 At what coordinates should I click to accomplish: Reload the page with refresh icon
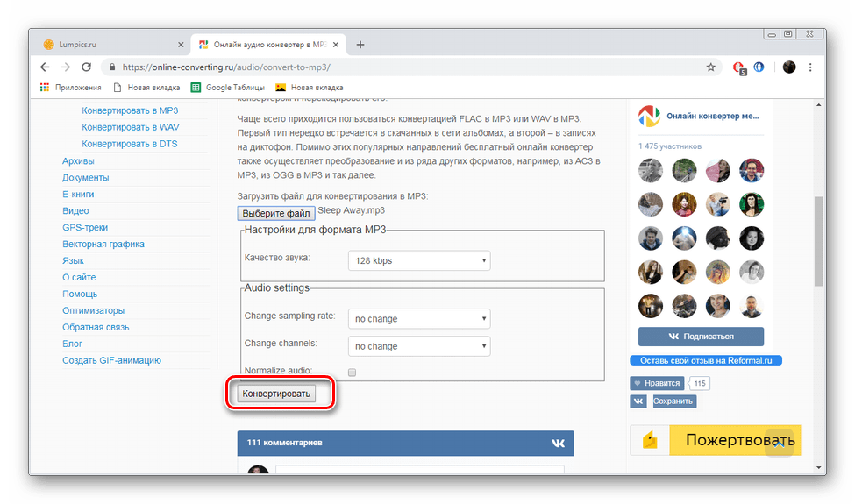pos(86,67)
